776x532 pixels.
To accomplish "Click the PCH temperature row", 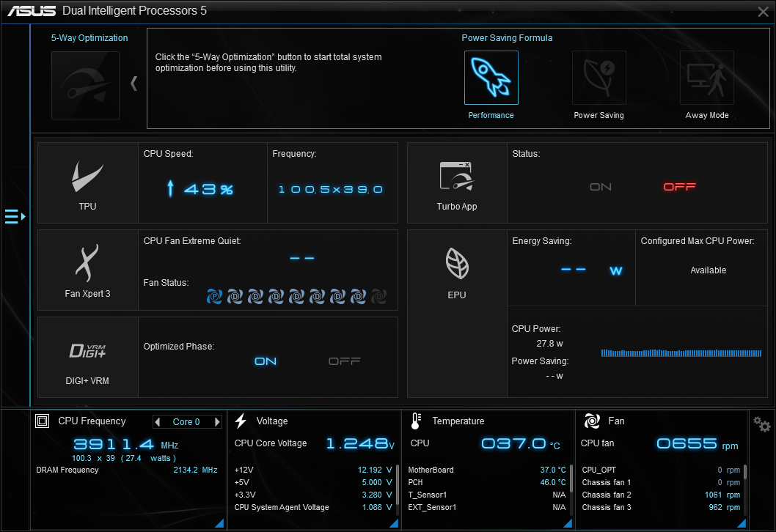I will coord(487,483).
